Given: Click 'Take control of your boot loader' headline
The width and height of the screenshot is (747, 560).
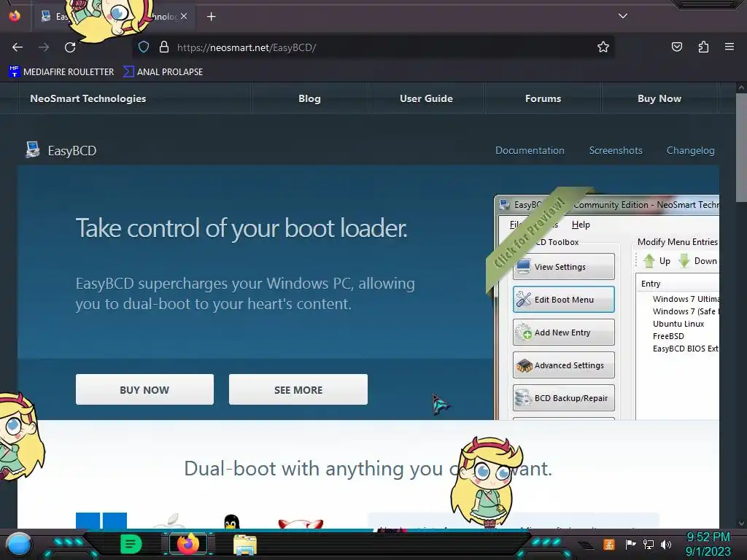Looking at the screenshot, I should [241, 227].
